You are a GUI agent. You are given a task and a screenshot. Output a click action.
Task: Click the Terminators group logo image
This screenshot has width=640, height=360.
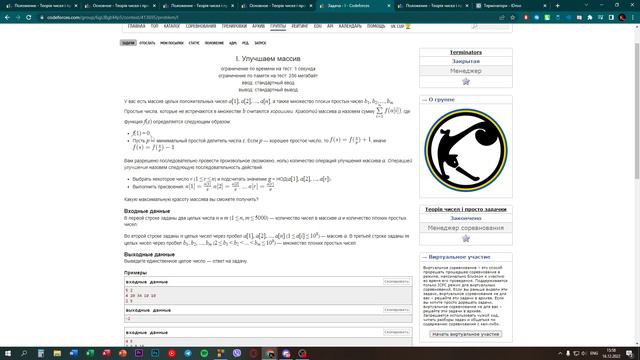[x=466, y=150]
